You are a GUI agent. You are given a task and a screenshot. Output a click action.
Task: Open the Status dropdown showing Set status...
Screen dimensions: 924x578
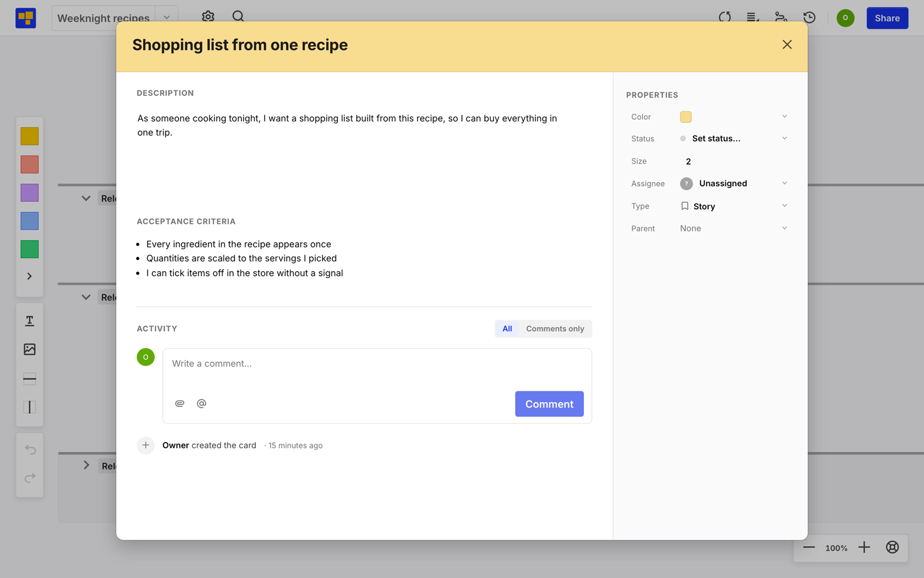733,139
